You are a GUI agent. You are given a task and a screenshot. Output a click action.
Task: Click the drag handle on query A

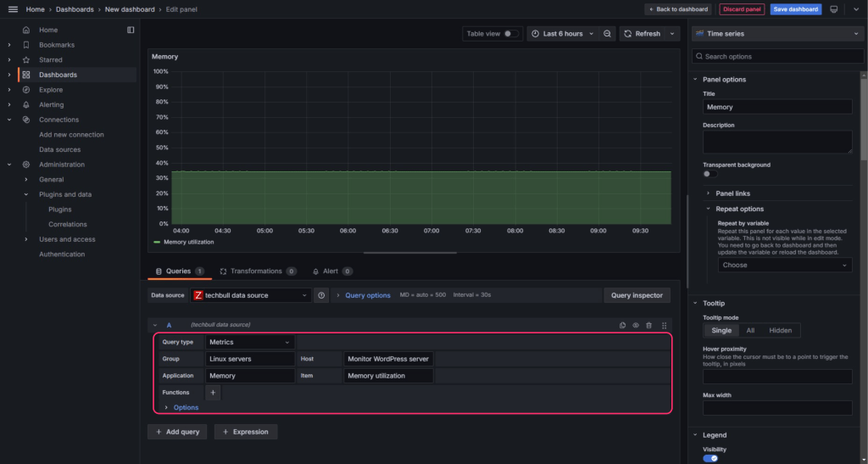point(664,325)
